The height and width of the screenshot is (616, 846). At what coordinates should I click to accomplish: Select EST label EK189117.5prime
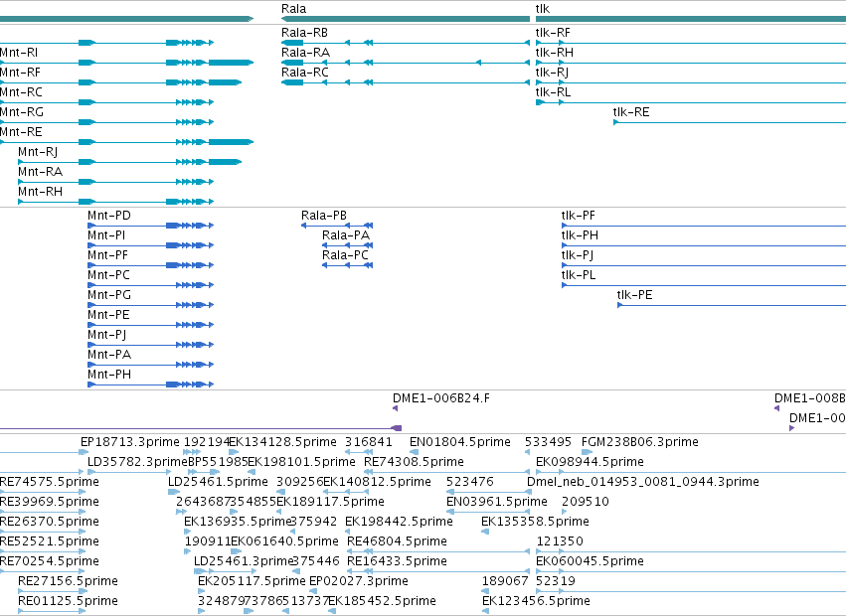[x=330, y=502]
